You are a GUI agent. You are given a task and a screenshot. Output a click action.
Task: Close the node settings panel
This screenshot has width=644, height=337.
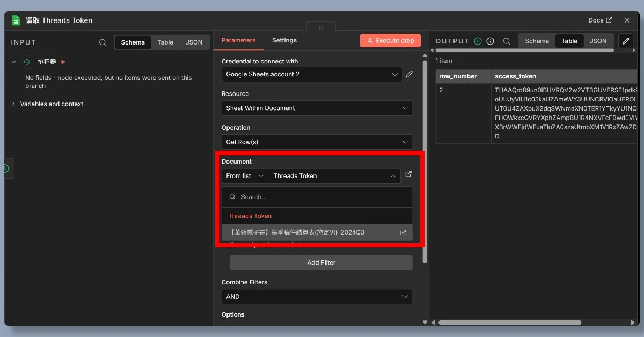coord(627,20)
